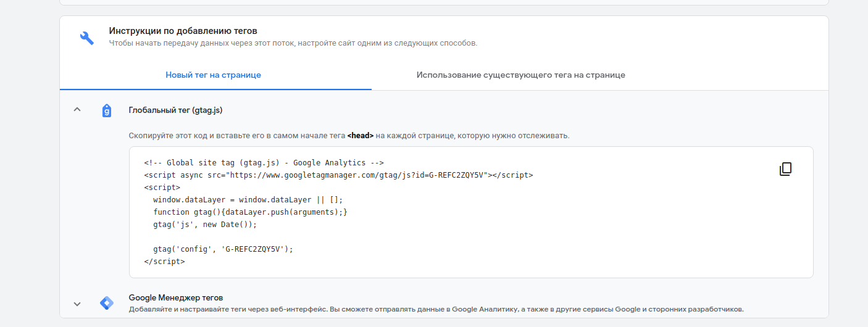
Task: Click the Google Tag Manager diamond icon
Action: tap(107, 303)
